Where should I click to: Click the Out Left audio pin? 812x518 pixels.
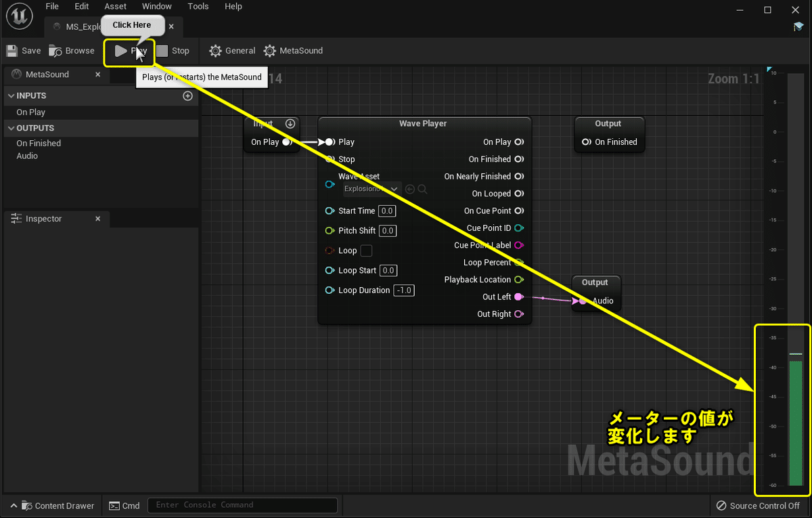pyautogui.click(x=519, y=297)
